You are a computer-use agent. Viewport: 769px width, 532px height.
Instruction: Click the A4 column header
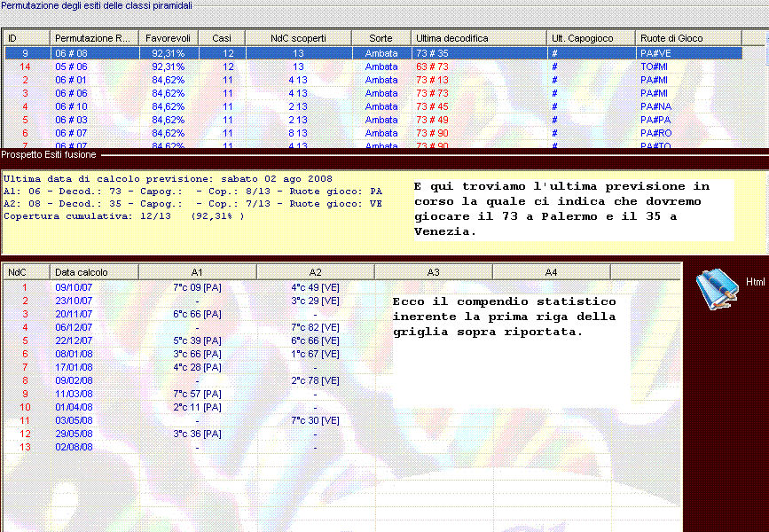pyautogui.click(x=551, y=272)
